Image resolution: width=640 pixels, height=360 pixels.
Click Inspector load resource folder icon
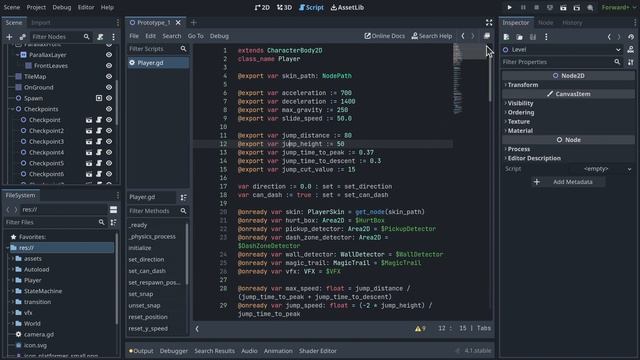(520, 37)
